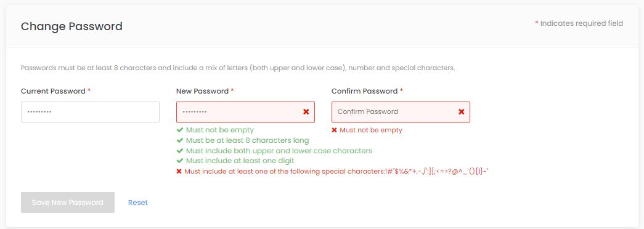Focus the Current Password input field
The width and height of the screenshot is (644, 229).
[90, 112]
